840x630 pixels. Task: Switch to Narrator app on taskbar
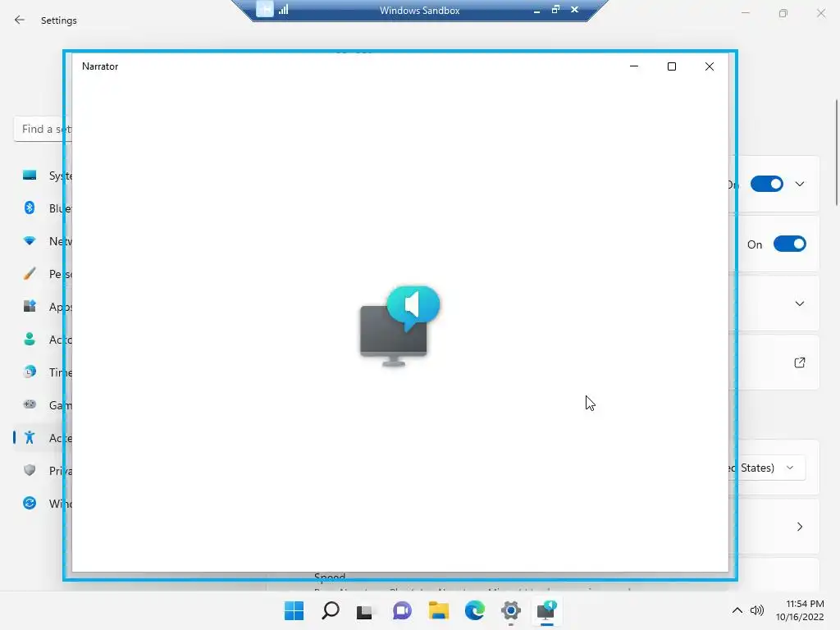click(546, 610)
